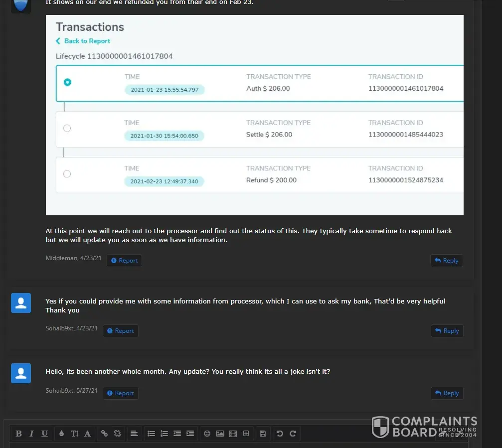
Task: Click the insert media icon
Action: click(x=233, y=434)
